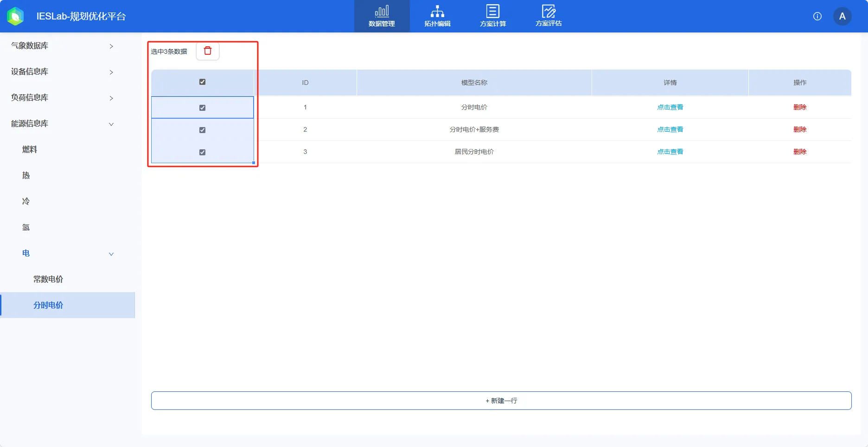868x447 pixels.
Task: Open the 方案计算 tab
Action: click(493, 16)
